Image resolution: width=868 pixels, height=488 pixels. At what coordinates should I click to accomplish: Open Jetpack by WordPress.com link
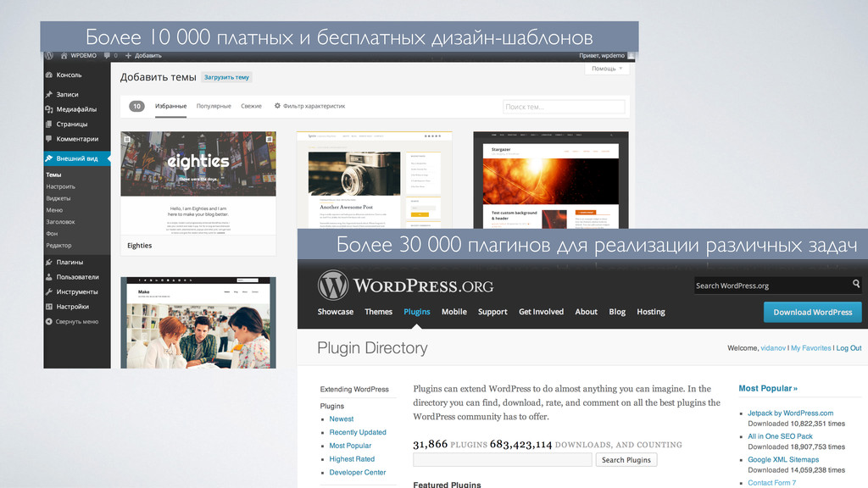pos(790,413)
